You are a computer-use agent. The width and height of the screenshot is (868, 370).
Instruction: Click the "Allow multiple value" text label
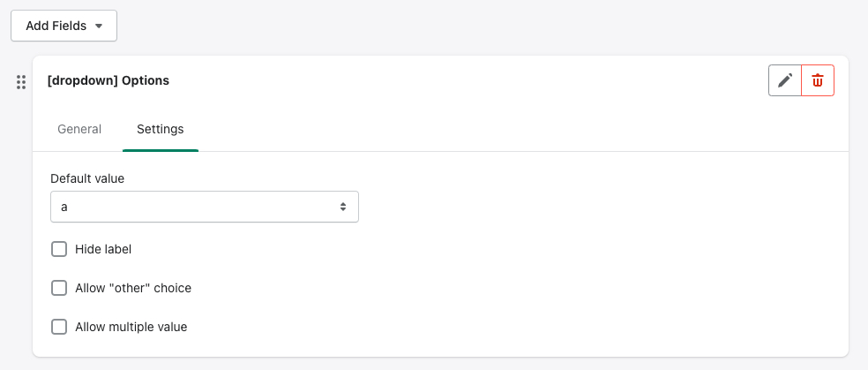[x=131, y=327]
